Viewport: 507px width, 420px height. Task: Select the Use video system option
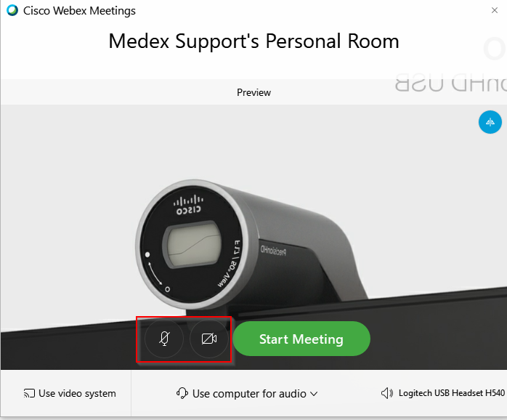(70, 393)
